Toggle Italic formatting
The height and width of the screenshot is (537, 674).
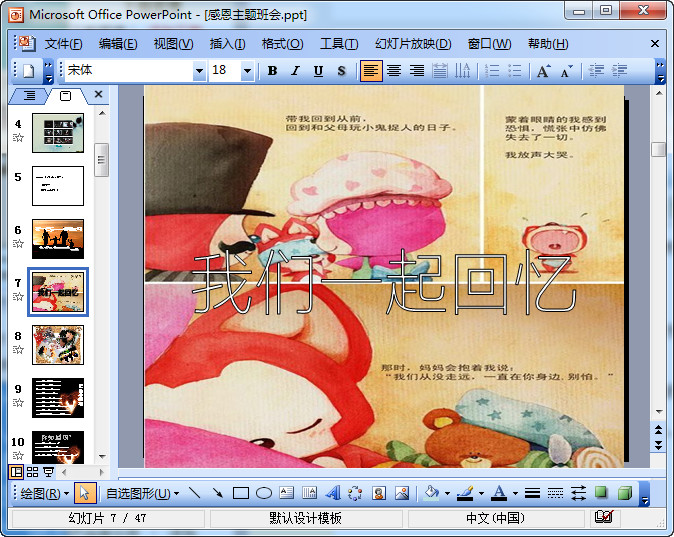(x=295, y=71)
